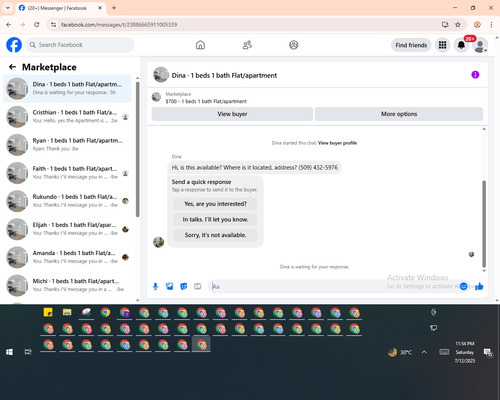This screenshot has height=400, width=500.
Task: Choose a GIF icon in the composer
Action: 198,286
